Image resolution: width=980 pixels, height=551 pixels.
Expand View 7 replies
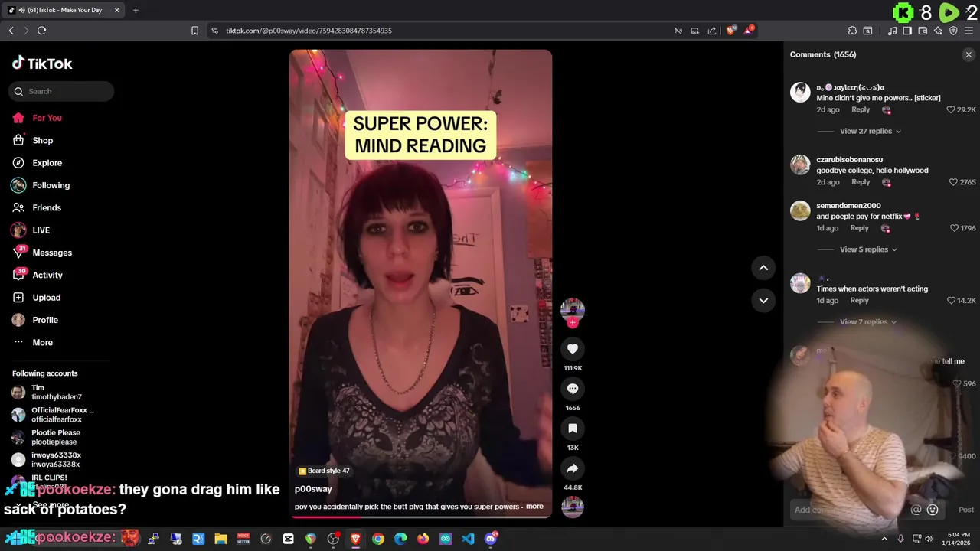click(x=868, y=322)
